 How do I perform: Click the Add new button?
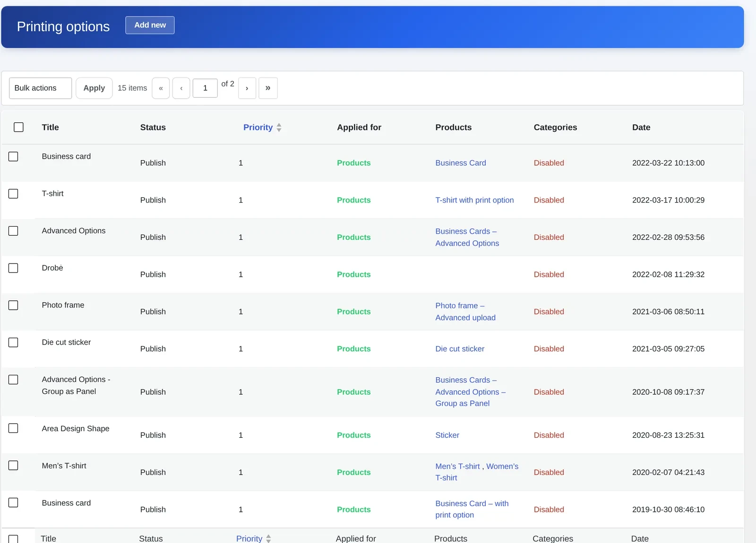[x=150, y=25]
